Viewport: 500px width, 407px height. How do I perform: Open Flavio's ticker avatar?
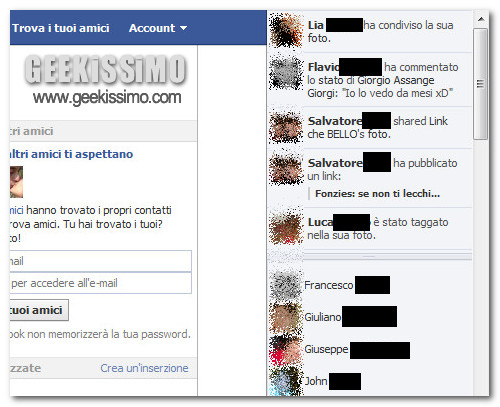[286, 73]
